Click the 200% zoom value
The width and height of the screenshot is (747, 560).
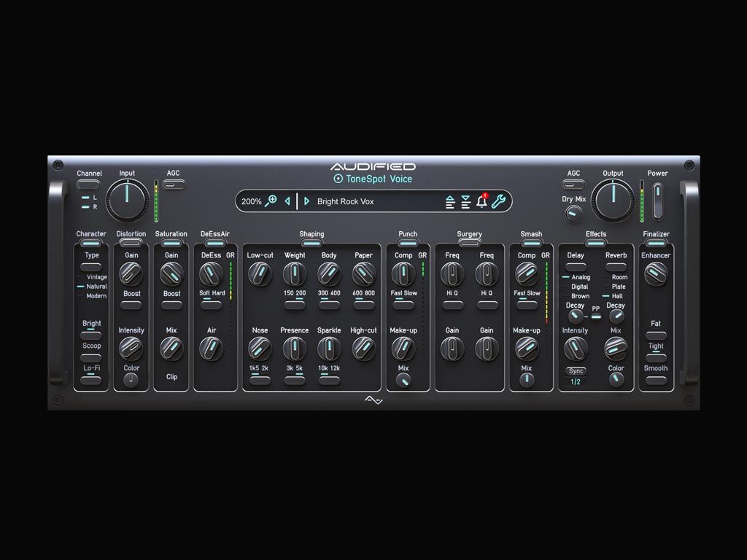251,201
